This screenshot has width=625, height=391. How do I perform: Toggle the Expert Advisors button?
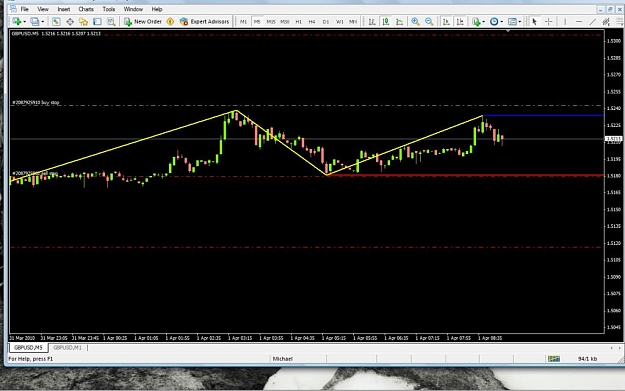coord(204,22)
